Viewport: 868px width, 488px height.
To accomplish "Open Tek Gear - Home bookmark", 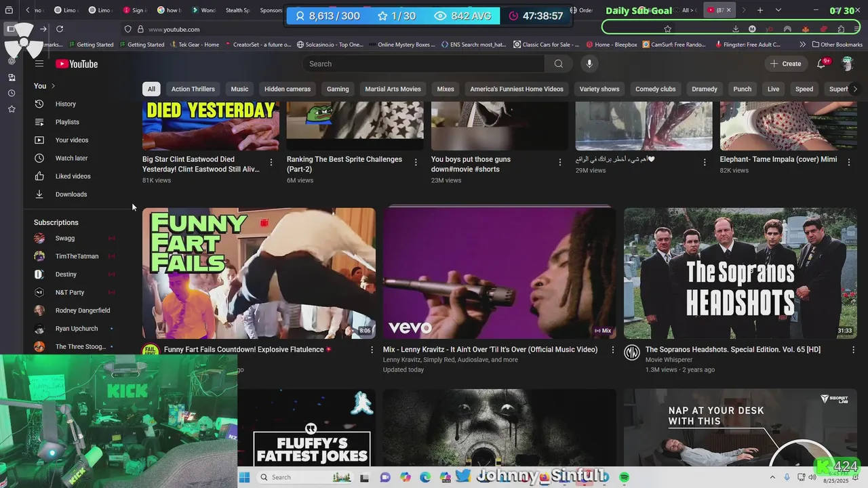I will pos(194,45).
